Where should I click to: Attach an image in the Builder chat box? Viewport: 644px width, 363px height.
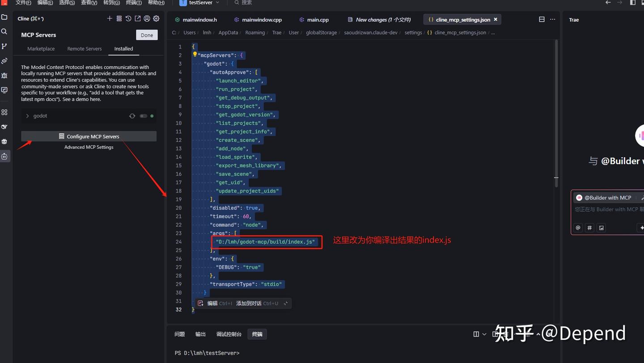[x=601, y=228]
